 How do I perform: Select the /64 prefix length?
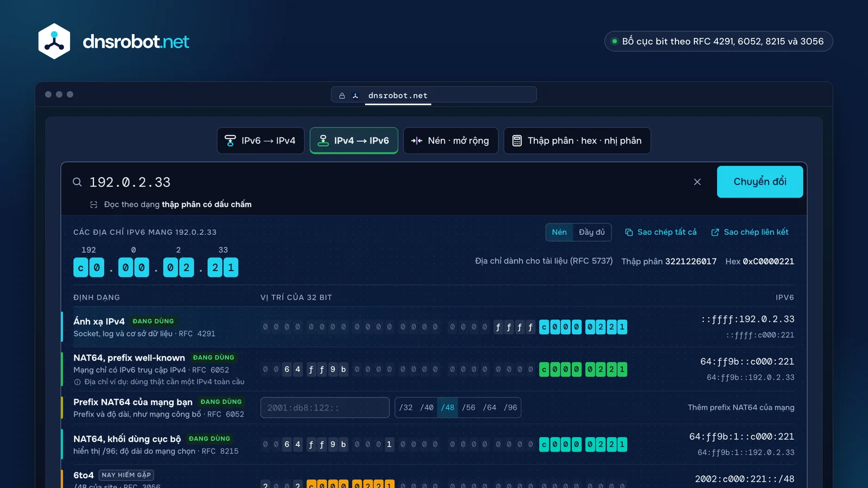[x=490, y=408]
